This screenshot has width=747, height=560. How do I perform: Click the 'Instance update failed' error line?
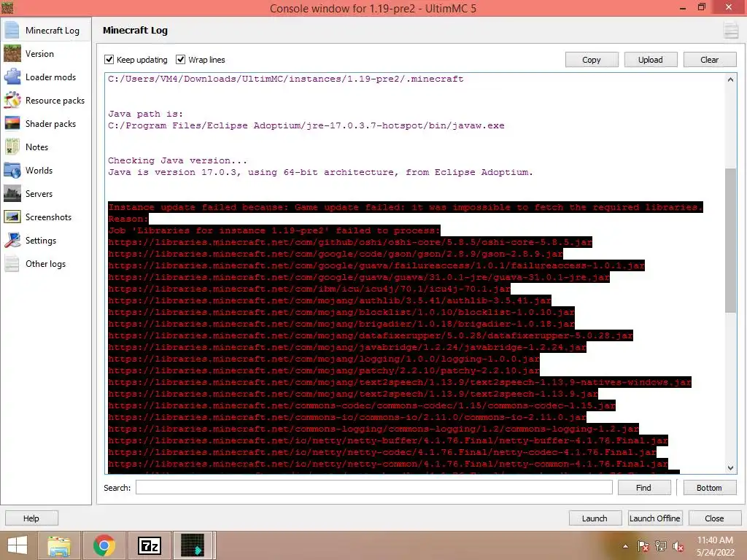(x=406, y=207)
